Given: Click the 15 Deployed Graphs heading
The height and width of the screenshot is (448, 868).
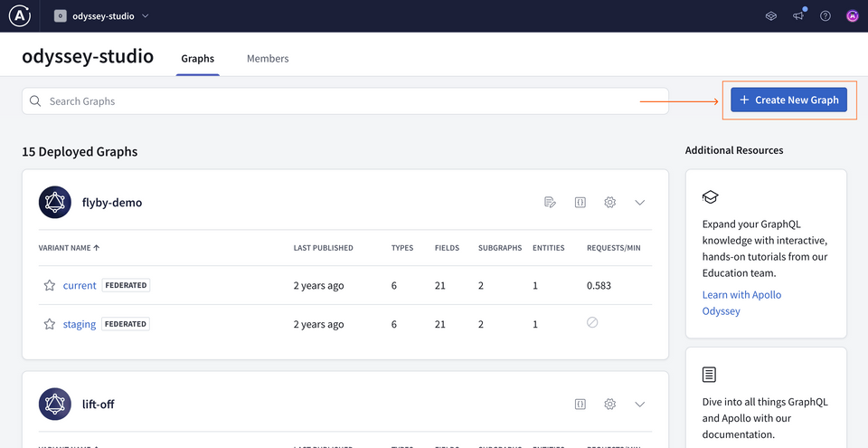Looking at the screenshot, I should click(x=80, y=151).
